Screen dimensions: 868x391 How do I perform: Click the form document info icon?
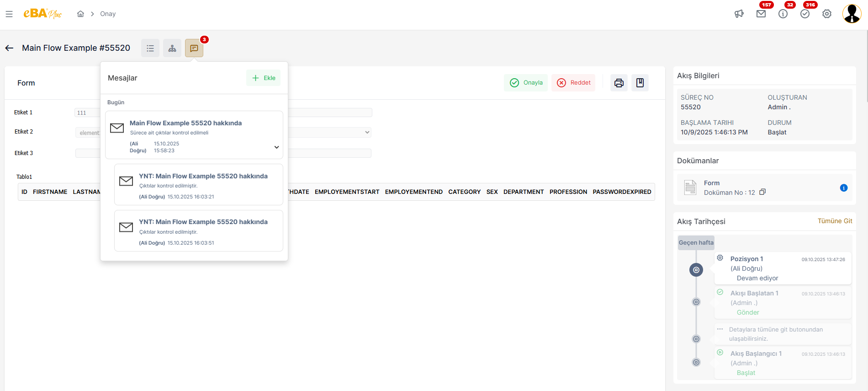tap(843, 188)
